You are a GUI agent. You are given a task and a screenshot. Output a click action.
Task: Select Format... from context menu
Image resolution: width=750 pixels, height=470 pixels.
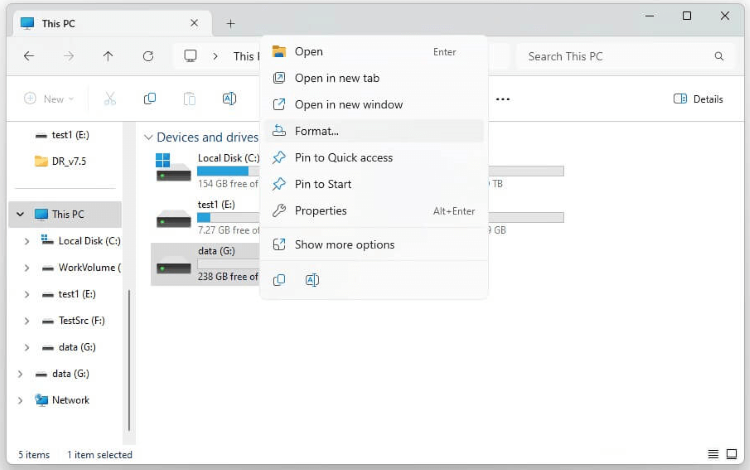pyautogui.click(x=374, y=131)
